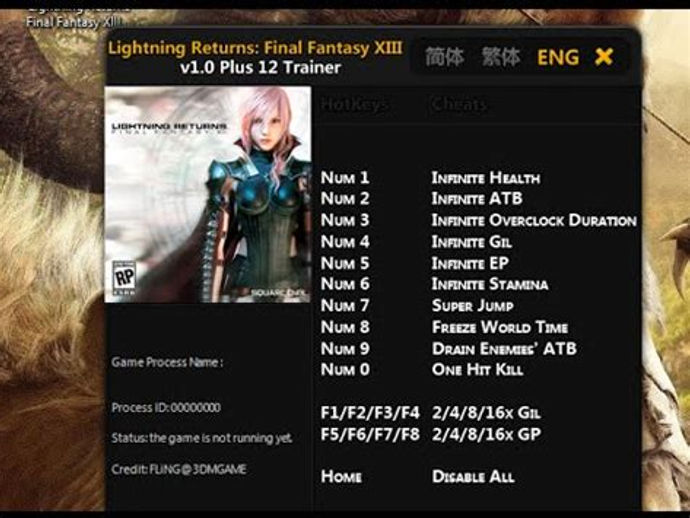Click the 2/4/8/16x Gil multiplier entry
This screenshot has height=518, width=690.
pyautogui.click(x=486, y=412)
